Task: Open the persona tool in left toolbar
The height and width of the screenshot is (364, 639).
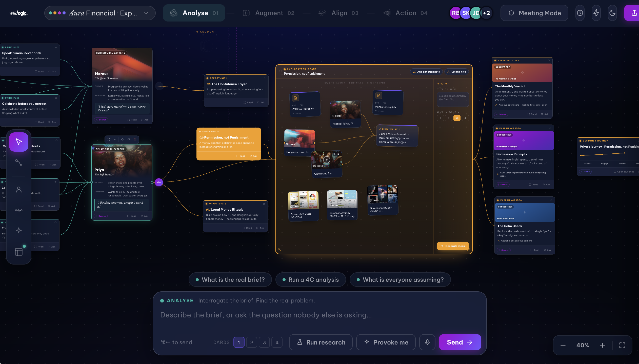Action: (x=19, y=190)
